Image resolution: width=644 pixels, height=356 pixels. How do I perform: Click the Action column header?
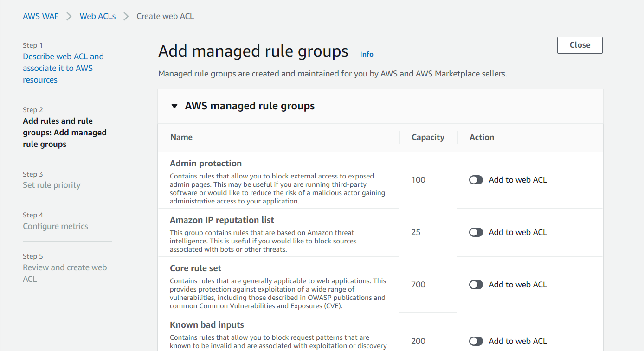pyautogui.click(x=482, y=137)
